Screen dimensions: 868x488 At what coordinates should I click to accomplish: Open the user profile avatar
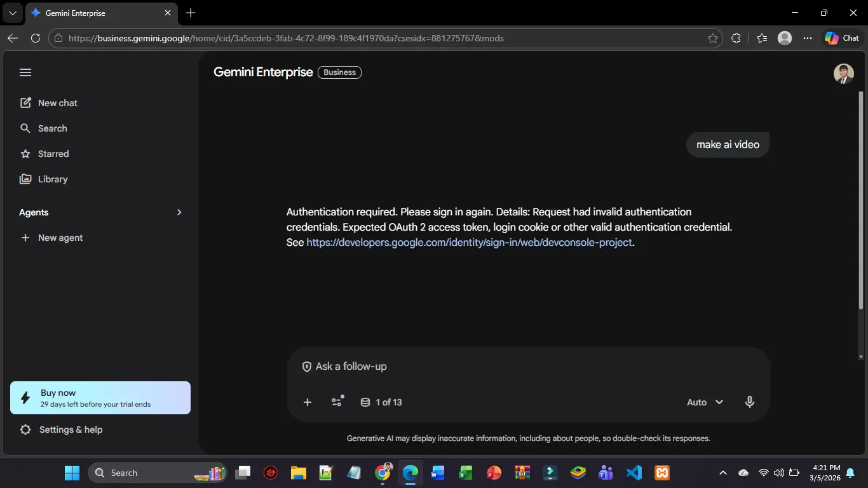pyautogui.click(x=843, y=74)
